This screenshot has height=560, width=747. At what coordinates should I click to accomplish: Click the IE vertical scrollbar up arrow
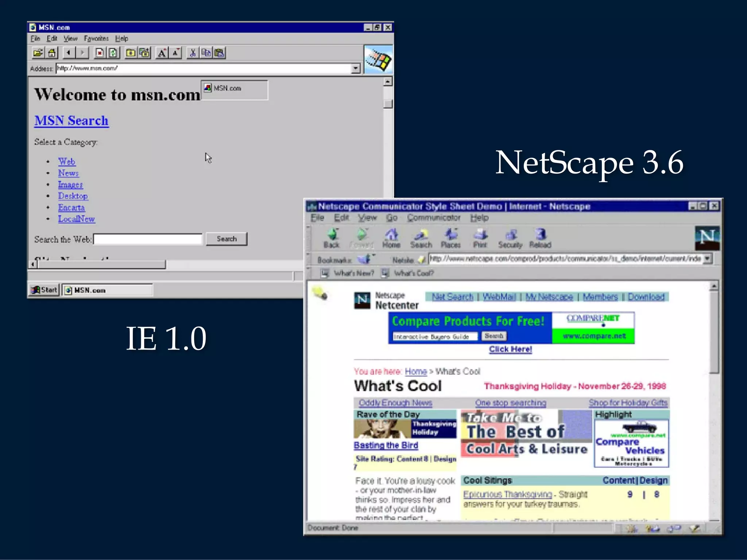click(x=388, y=82)
